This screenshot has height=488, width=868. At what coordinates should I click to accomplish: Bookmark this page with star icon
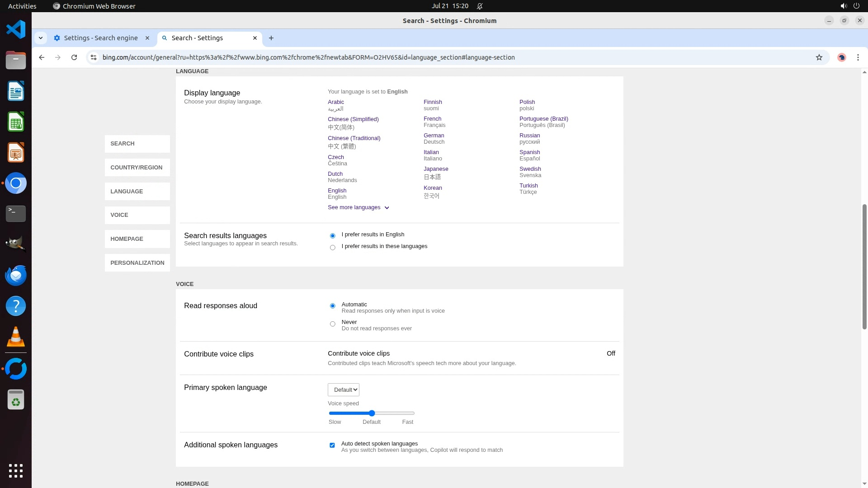[x=819, y=57]
